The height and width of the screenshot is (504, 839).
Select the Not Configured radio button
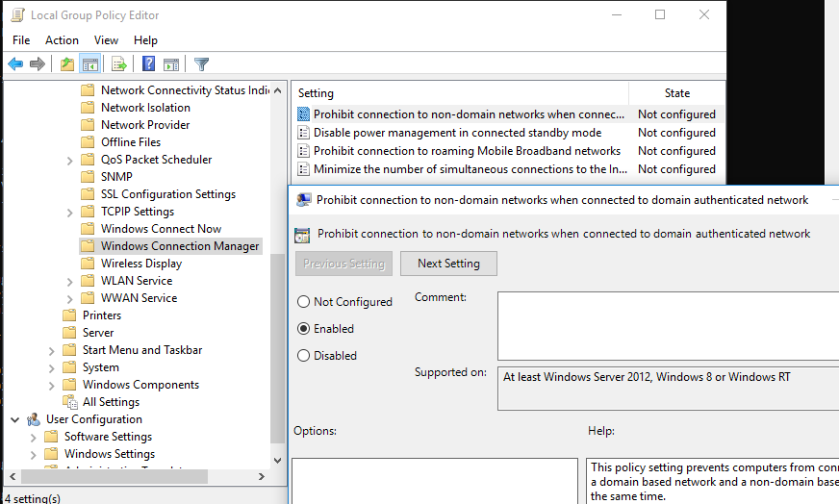click(303, 302)
